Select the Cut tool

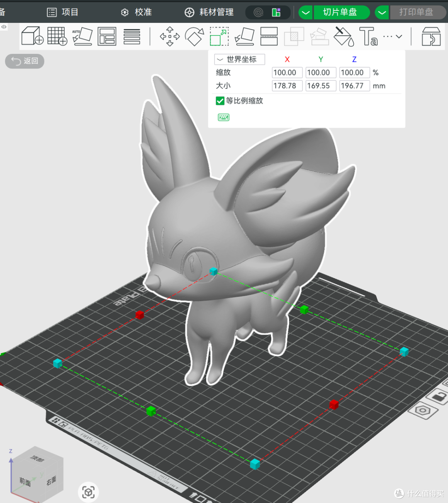point(269,36)
